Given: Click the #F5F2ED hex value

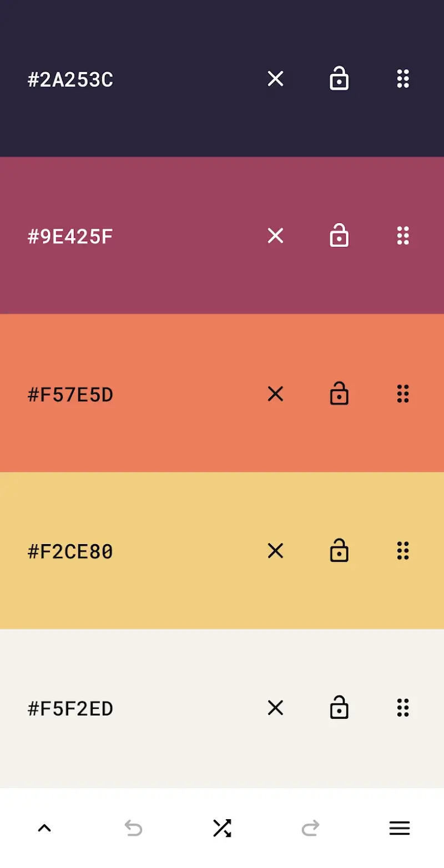Looking at the screenshot, I should [x=70, y=709].
